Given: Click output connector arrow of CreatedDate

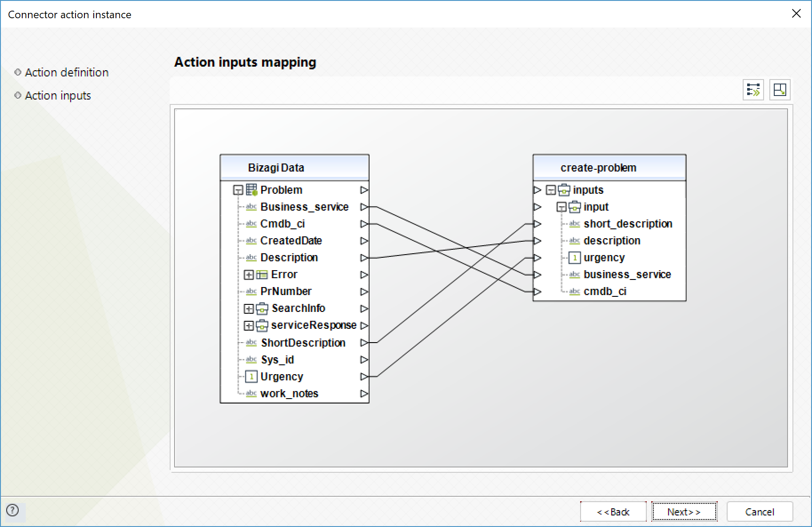Looking at the screenshot, I should click(x=364, y=241).
